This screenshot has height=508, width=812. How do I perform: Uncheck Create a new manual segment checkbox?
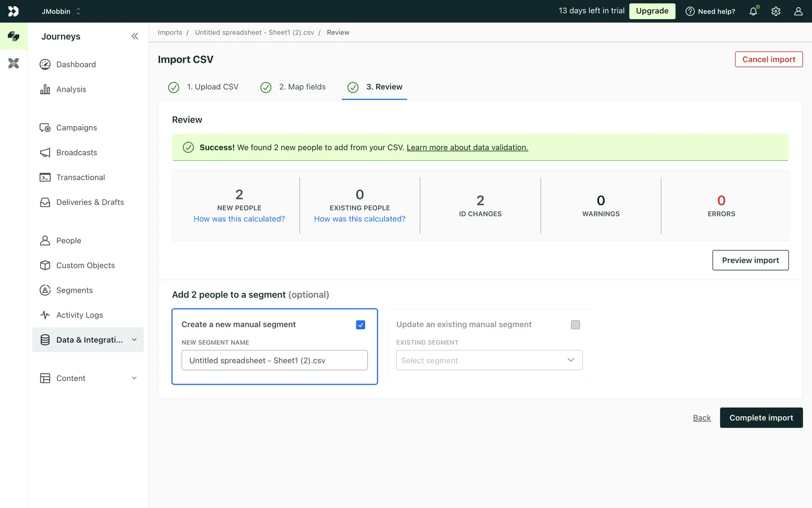pos(360,325)
